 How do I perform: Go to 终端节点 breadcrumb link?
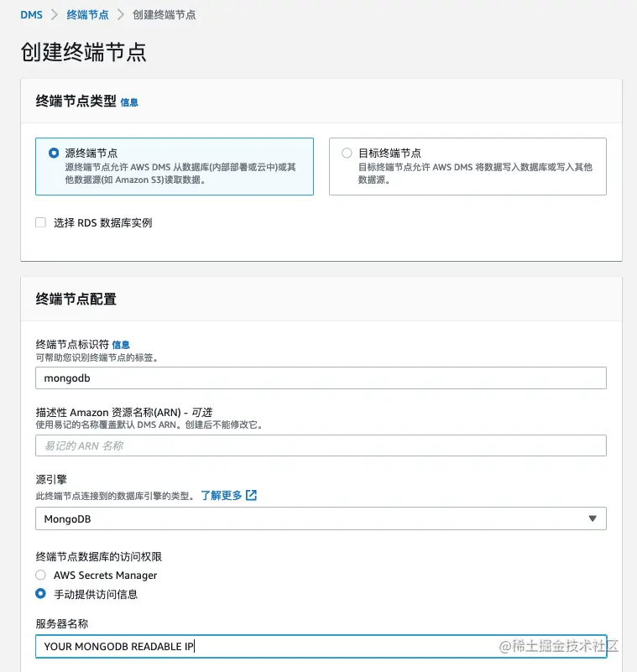click(87, 15)
